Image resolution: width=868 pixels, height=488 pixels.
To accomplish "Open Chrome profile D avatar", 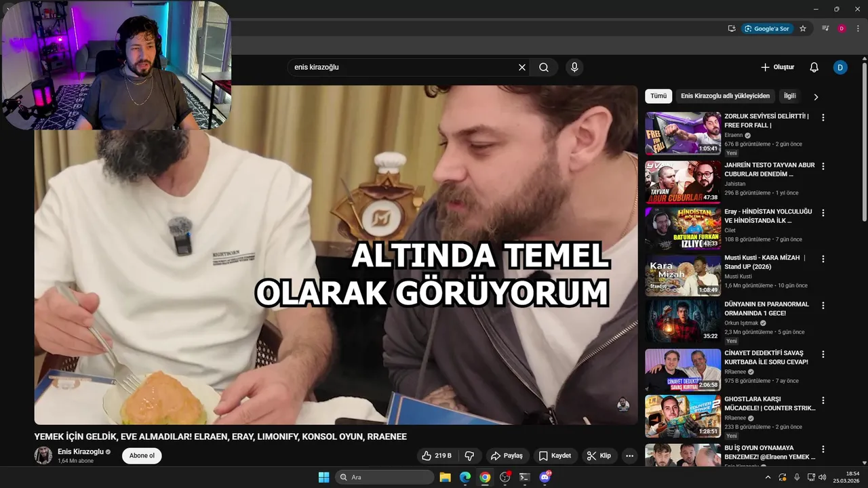I will click(842, 28).
